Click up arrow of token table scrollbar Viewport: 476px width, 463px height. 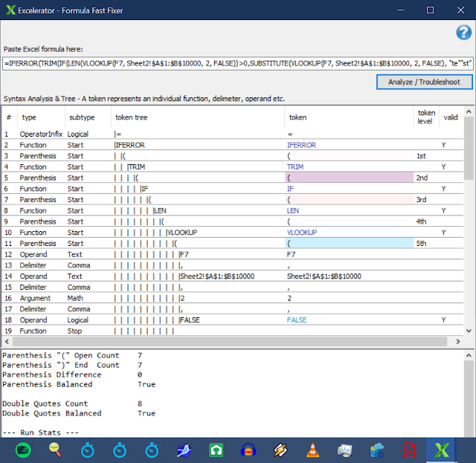(x=469, y=111)
